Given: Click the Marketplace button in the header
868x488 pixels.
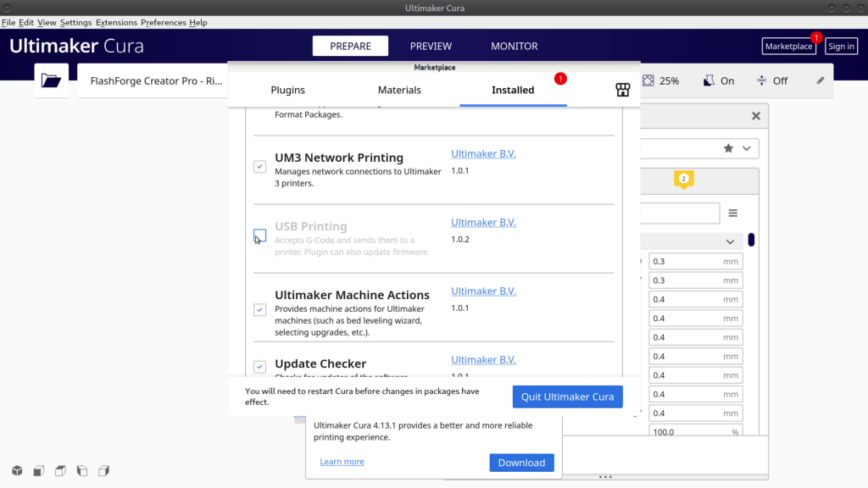Looking at the screenshot, I should pos(789,46).
